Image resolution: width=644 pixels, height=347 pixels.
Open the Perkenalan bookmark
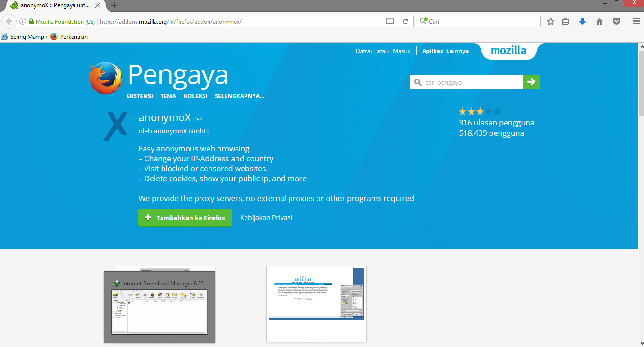[x=69, y=36]
